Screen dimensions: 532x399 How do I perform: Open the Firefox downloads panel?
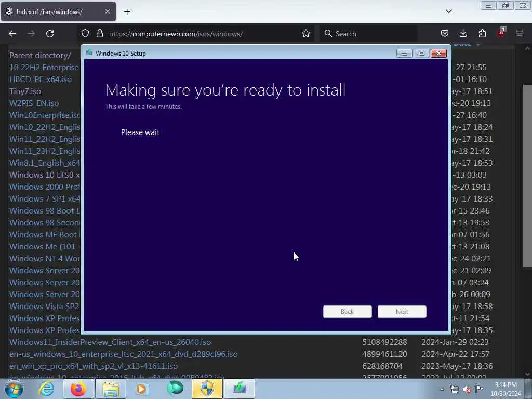point(463,33)
